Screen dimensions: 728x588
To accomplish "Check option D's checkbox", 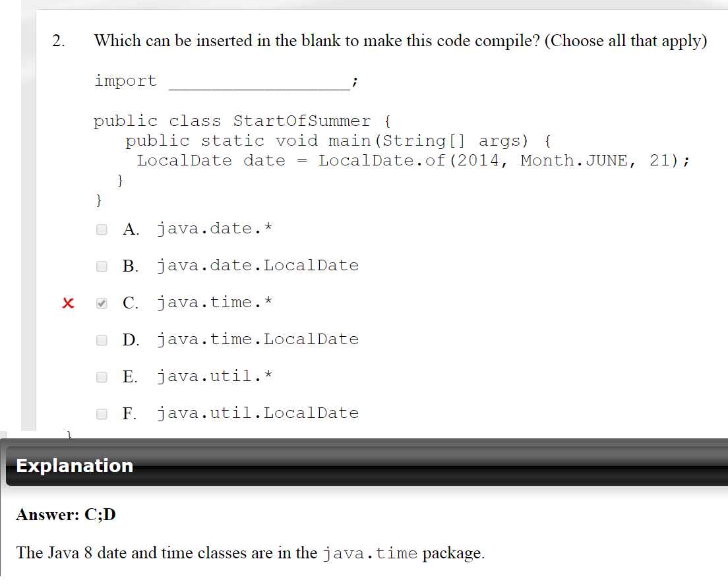I will tap(102, 340).
